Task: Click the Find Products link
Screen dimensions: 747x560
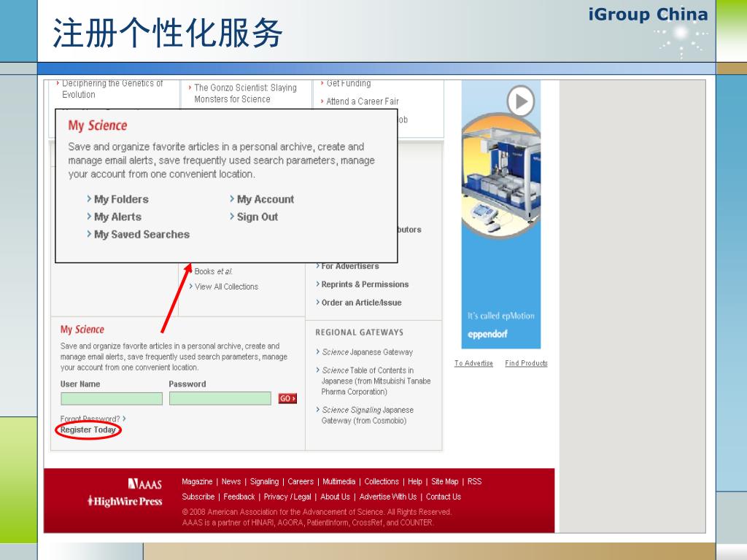Action: (527, 363)
